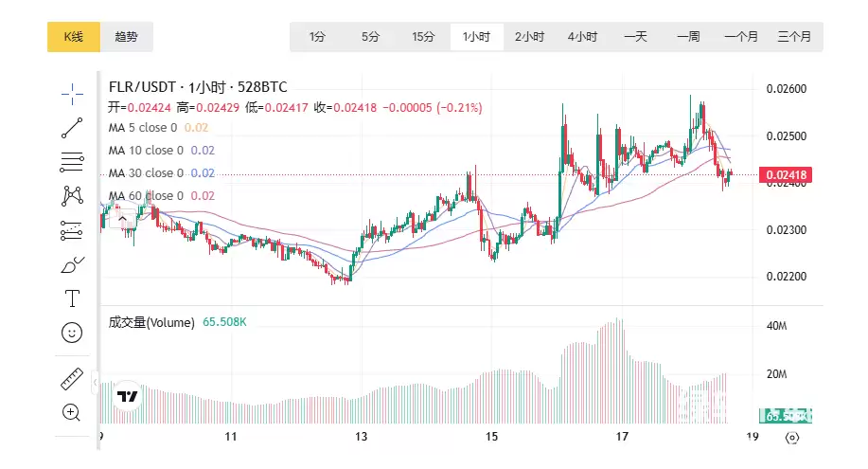The width and height of the screenshot is (868, 469).
Task: Click the MA 5 close indicator legend
Action: (142, 128)
